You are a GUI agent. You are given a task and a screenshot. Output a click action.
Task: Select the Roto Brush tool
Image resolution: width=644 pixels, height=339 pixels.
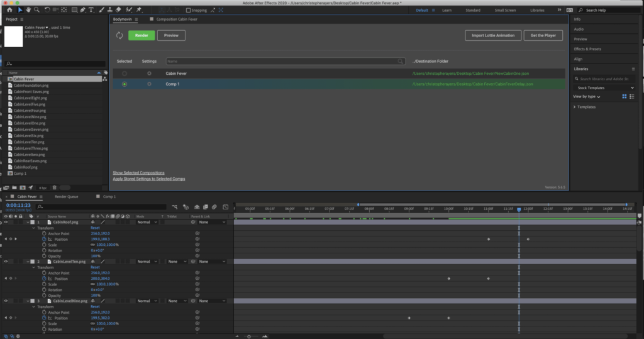tap(129, 10)
